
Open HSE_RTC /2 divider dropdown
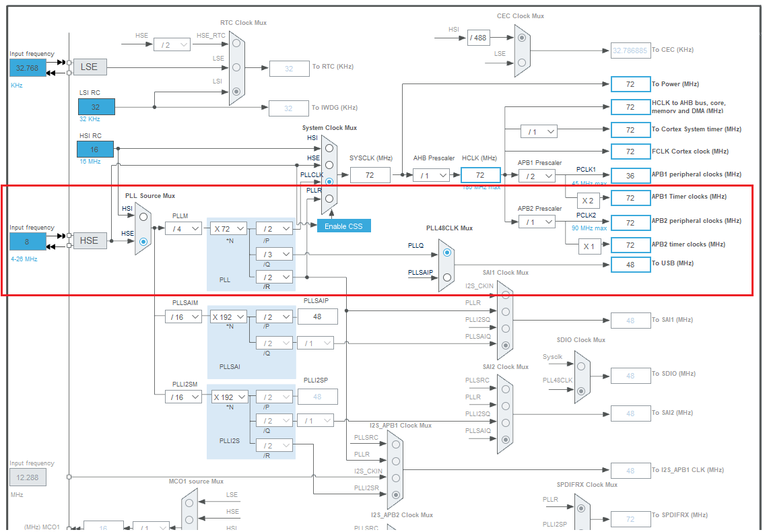172,45
